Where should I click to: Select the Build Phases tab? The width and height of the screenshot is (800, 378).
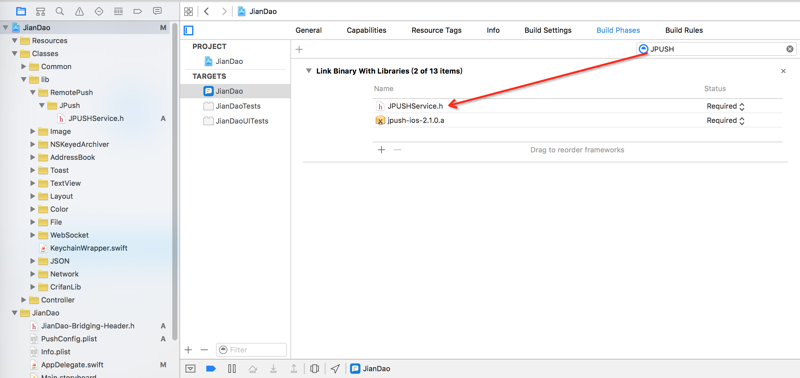[618, 30]
